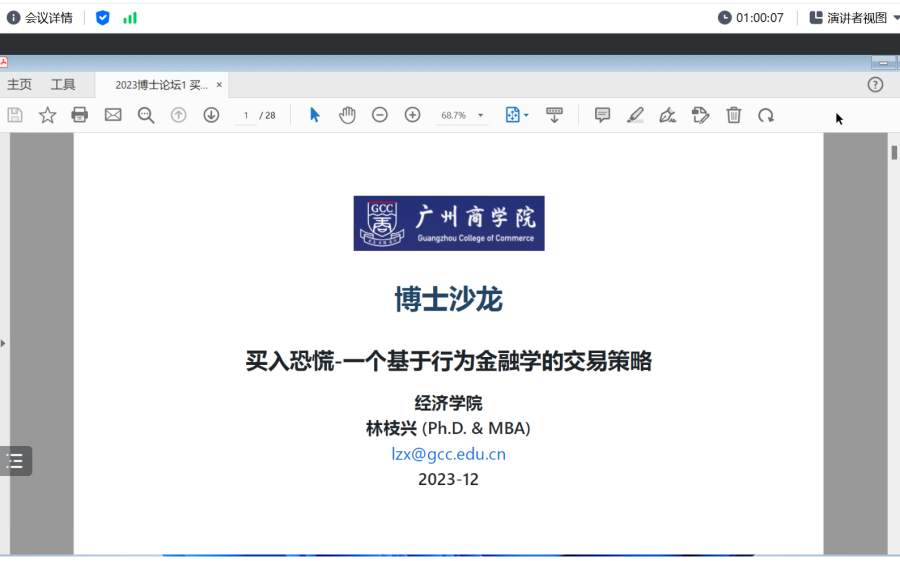Send file by email envelope icon

[113, 115]
